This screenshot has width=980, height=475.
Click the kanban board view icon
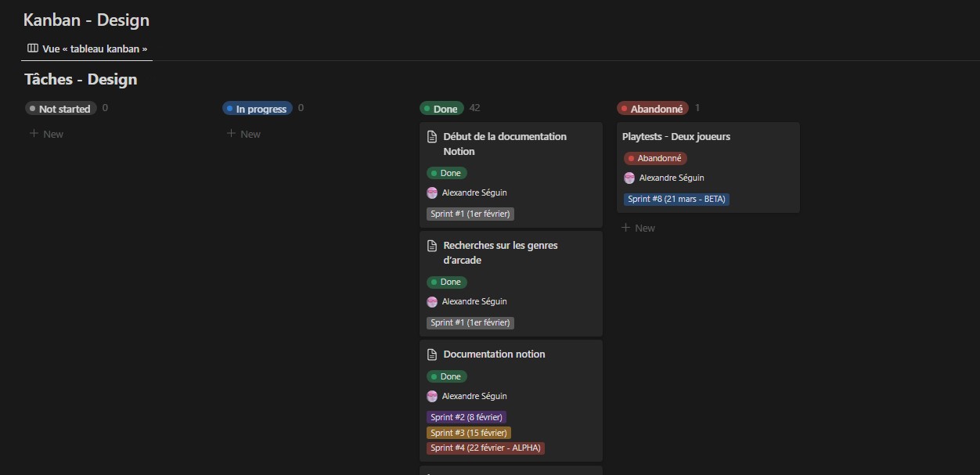tap(32, 49)
